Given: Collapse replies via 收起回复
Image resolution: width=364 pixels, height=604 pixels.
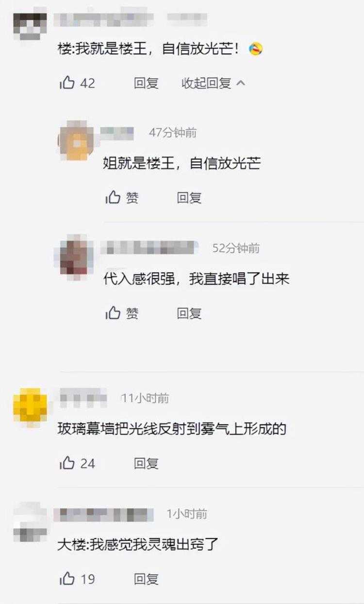Looking at the screenshot, I should 206,83.
